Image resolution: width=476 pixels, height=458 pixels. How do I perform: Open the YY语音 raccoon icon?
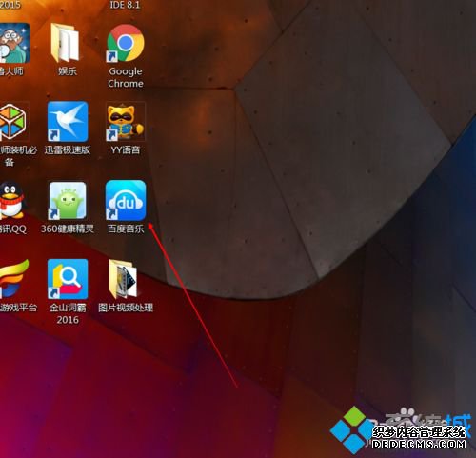click(126, 122)
